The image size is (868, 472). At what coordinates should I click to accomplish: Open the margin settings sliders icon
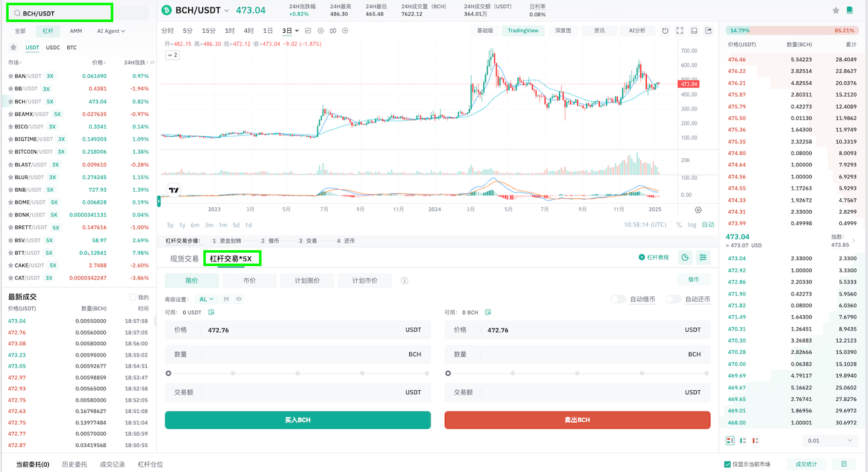[703, 257]
